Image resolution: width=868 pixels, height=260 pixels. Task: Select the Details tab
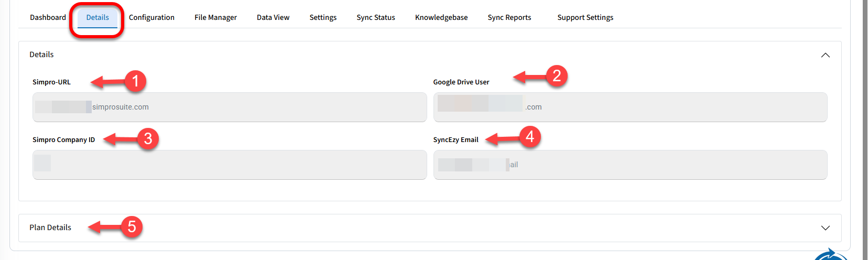click(97, 17)
